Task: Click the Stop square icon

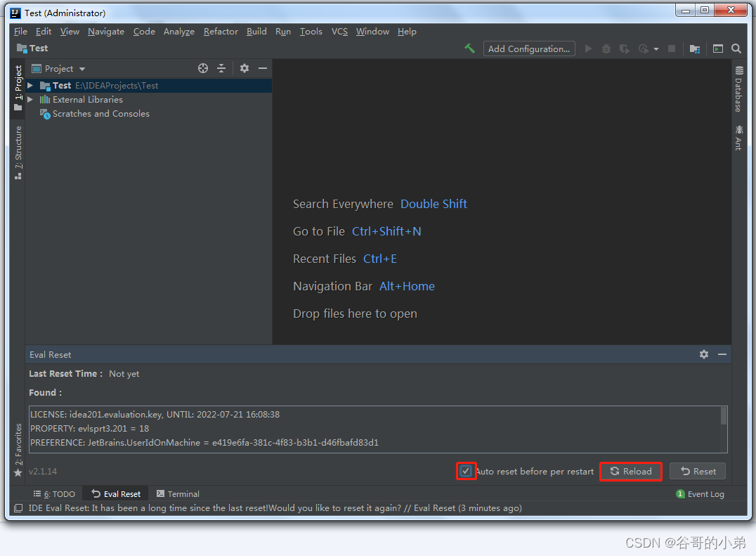Action: tap(672, 49)
